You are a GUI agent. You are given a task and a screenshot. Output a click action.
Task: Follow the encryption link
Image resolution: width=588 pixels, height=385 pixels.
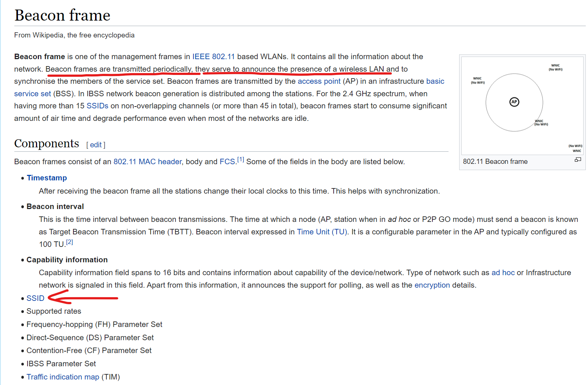coord(432,285)
